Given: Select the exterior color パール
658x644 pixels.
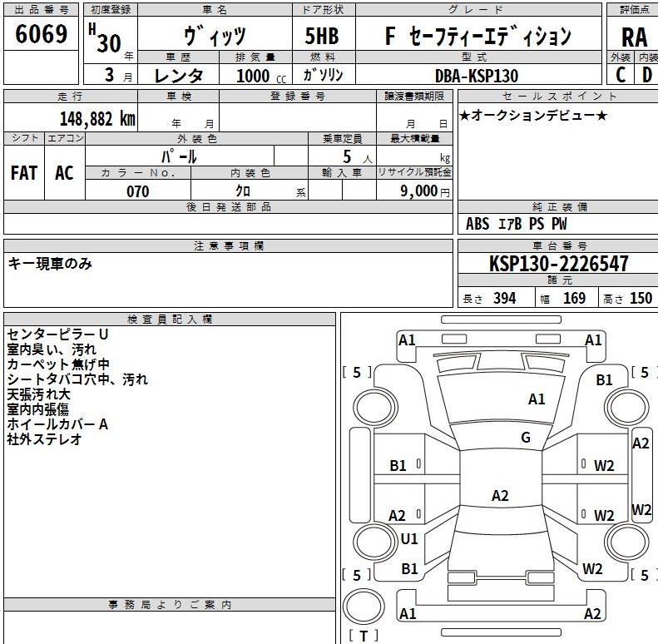Looking at the screenshot, I should 179,156.
